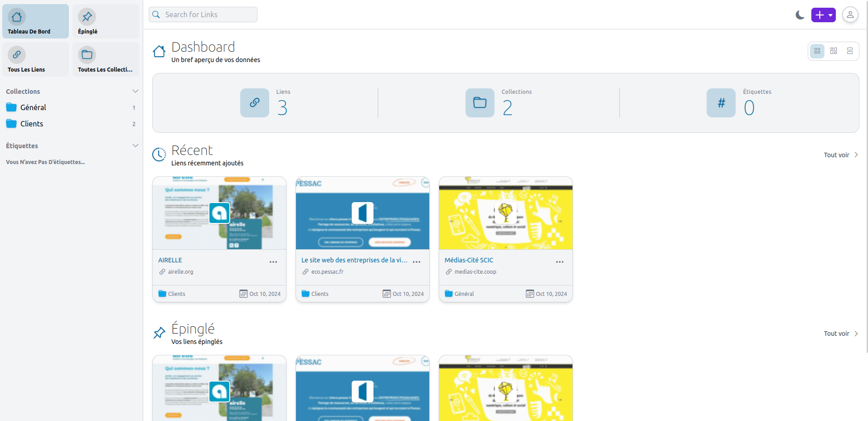Viewport: 868px width, 421px height.
Task: Toggle dark mode moon icon
Action: coord(800,15)
